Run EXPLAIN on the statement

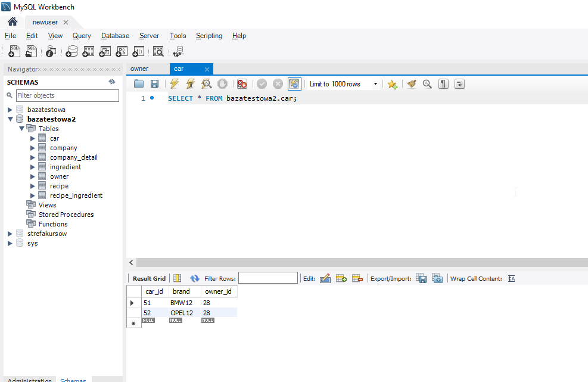(206, 83)
